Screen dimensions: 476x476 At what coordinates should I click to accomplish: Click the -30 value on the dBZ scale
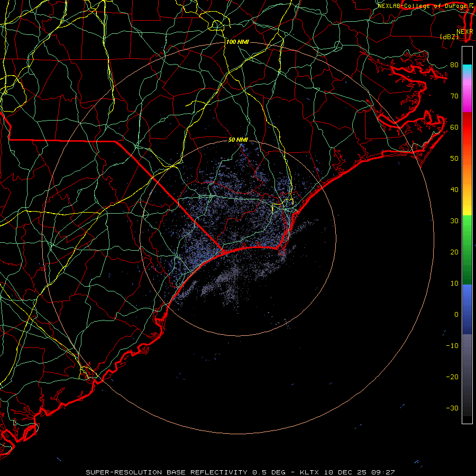[452, 408]
